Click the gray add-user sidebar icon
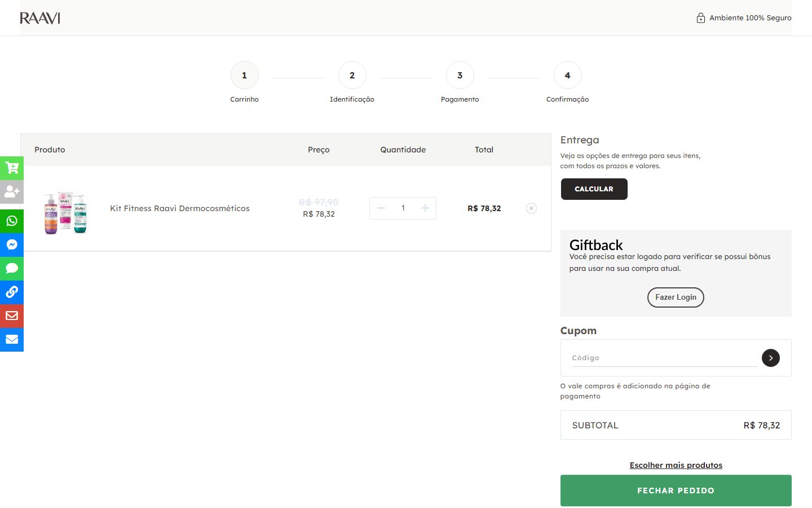 tap(12, 191)
